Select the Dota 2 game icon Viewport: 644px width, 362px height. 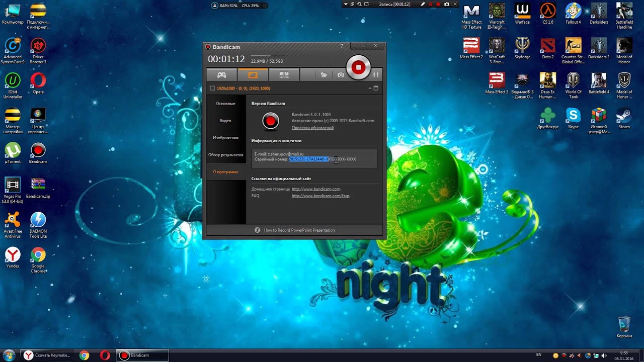548,49
